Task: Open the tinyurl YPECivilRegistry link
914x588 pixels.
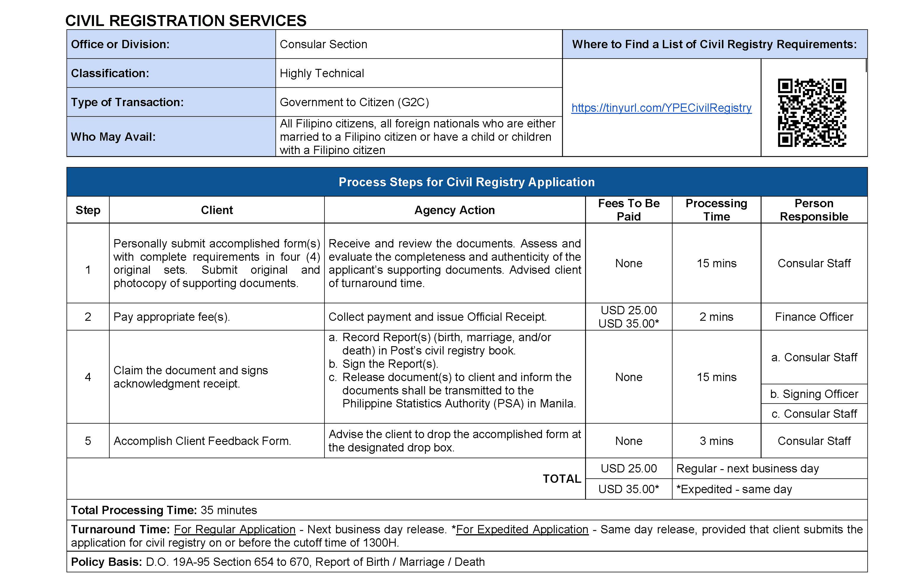Action: click(661, 108)
